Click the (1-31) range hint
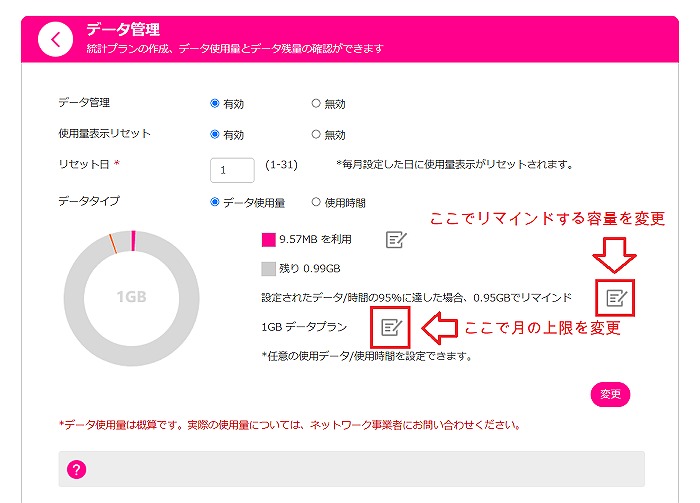Screen dimensions: 700x503 pyautogui.click(x=281, y=165)
